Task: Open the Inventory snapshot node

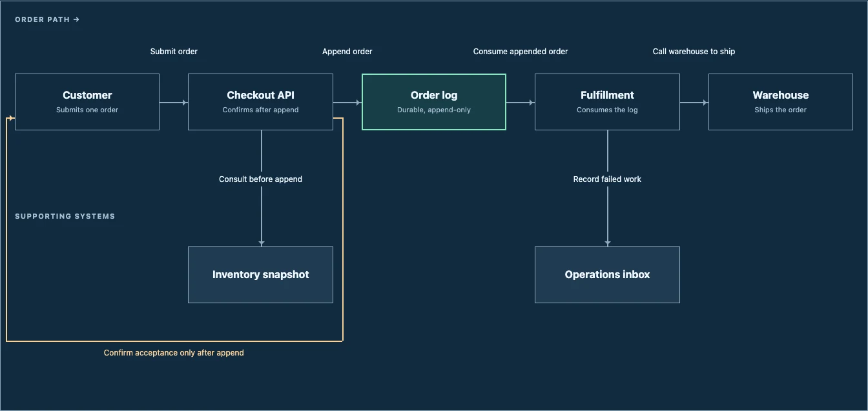Action: 260,275
